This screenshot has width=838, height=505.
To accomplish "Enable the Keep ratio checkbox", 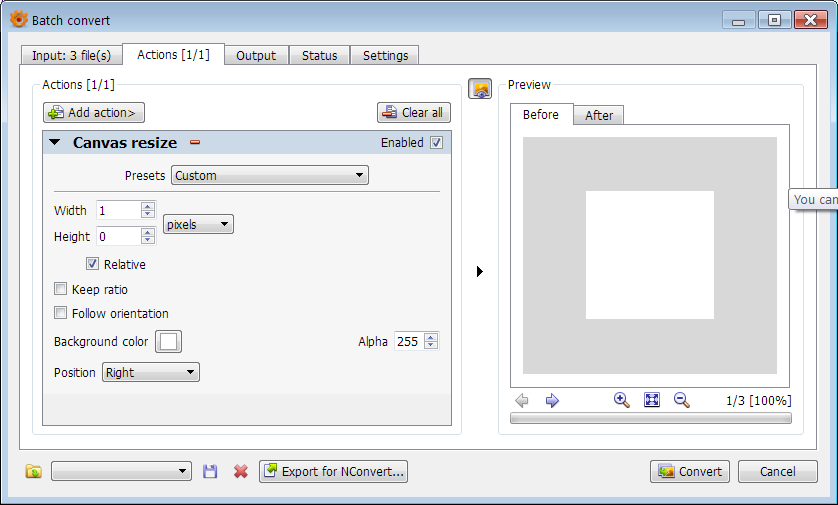I will (x=60, y=289).
